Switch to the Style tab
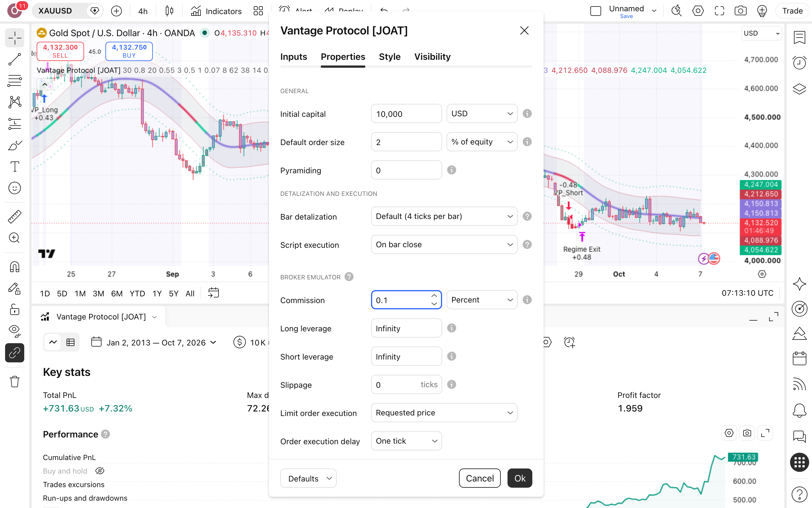The height and width of the screenshot is (508, 812). point(390,57)
